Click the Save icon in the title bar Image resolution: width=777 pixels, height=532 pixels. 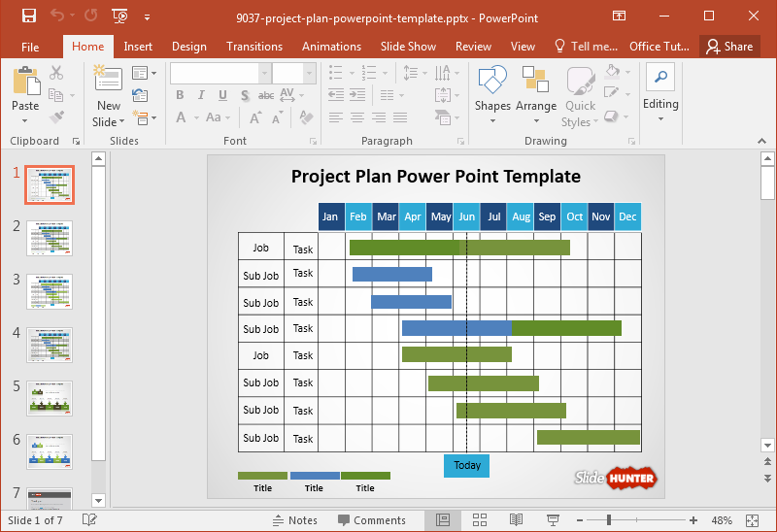click(29, 17)
